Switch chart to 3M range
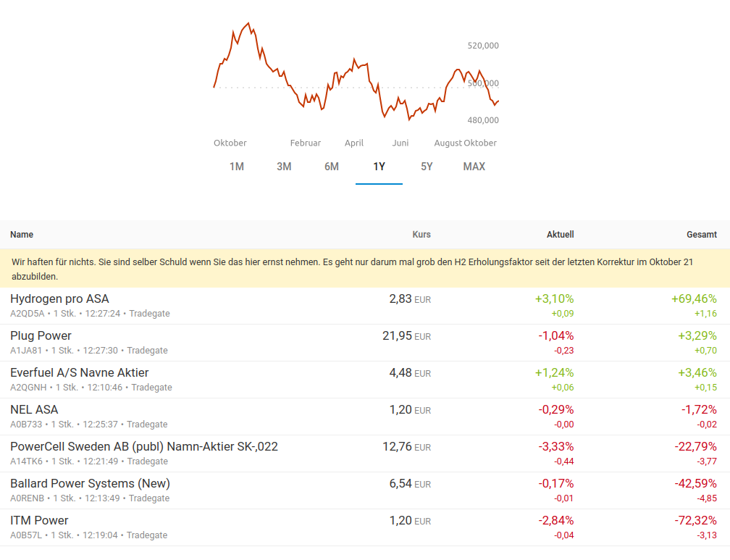This screenshot has height=560, width=730. (284, 167)
